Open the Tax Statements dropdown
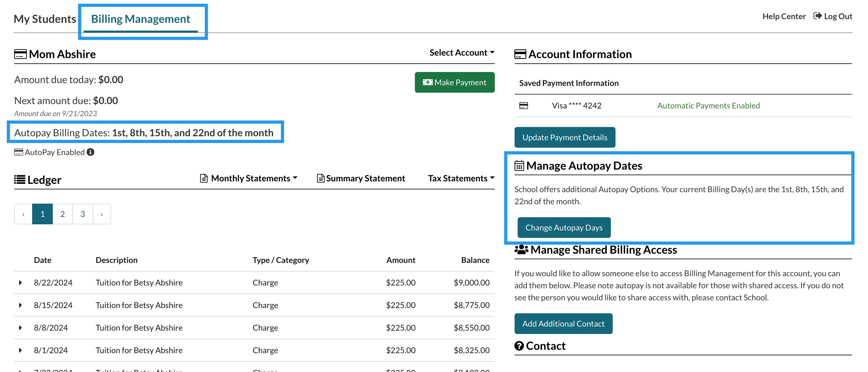 [x=461, y=178]
